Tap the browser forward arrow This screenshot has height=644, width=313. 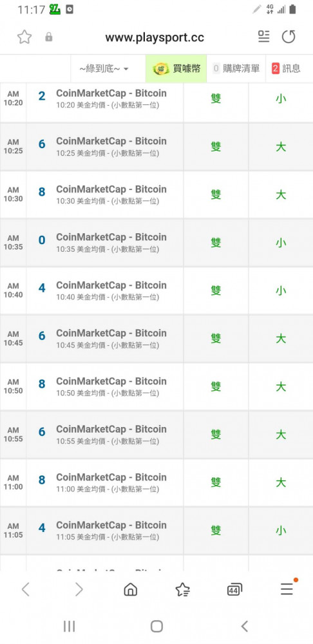[x=79, y=590]
